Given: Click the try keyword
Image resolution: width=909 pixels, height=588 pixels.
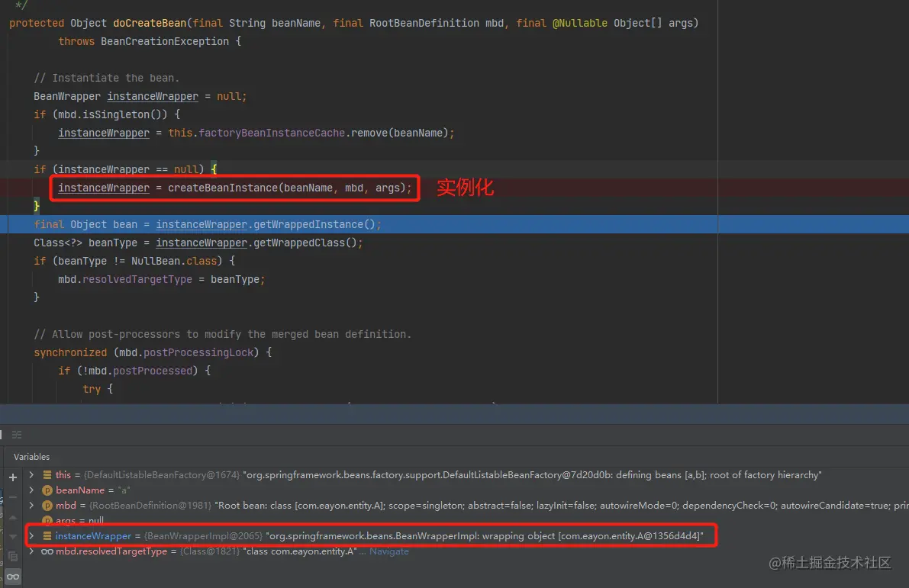Looking at the screenshot, I should point(92,389).
